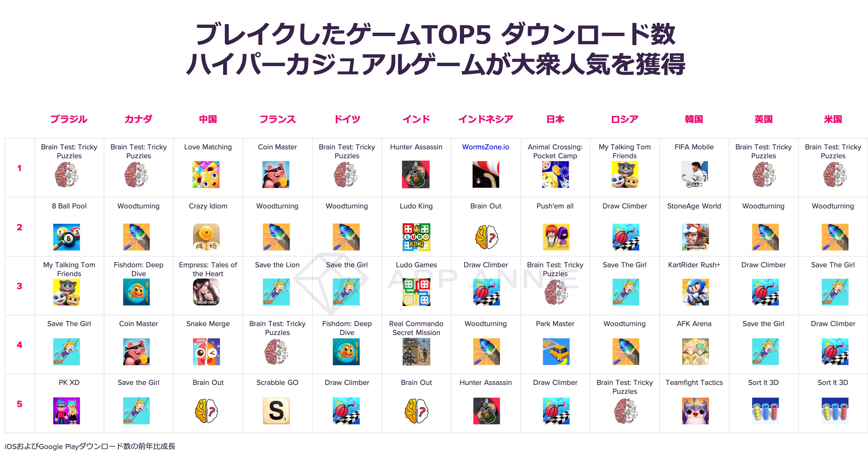Click the AFK Arena icon
This screenshot has height=456, width=868.
point(695,352)
